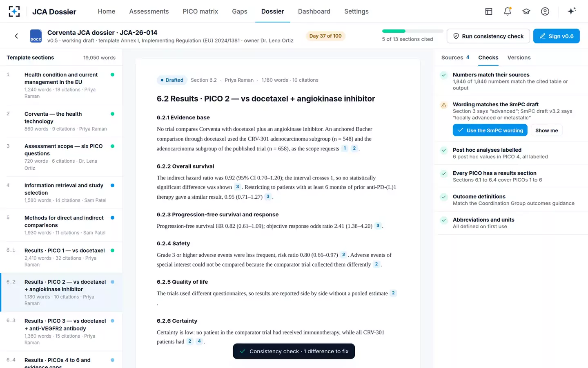Click checkmark icon beside Numbers match their sources
The height and width of the screenshot is (368, 588).
point(444,75)
